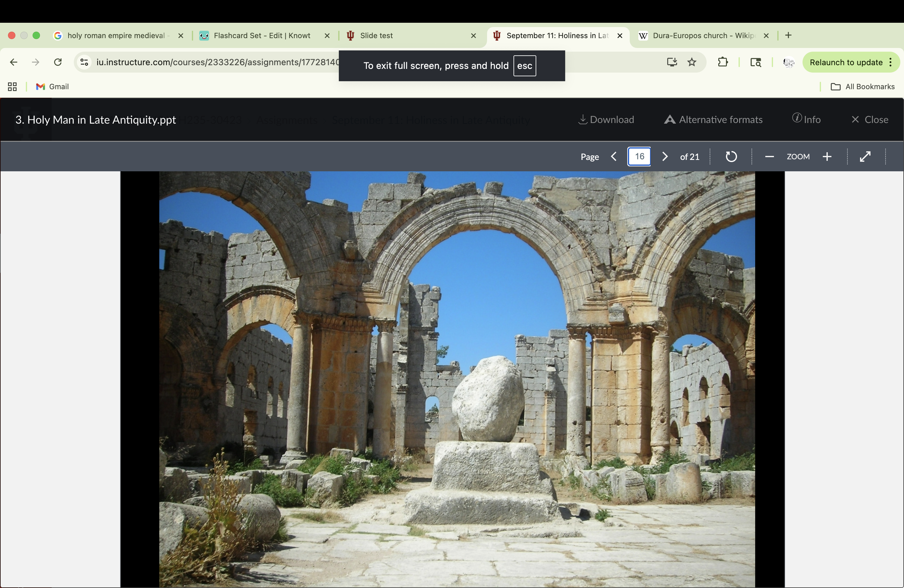Rotate the document preview
The width and height of the screenshot is (904, 588).
click(731, 157)
